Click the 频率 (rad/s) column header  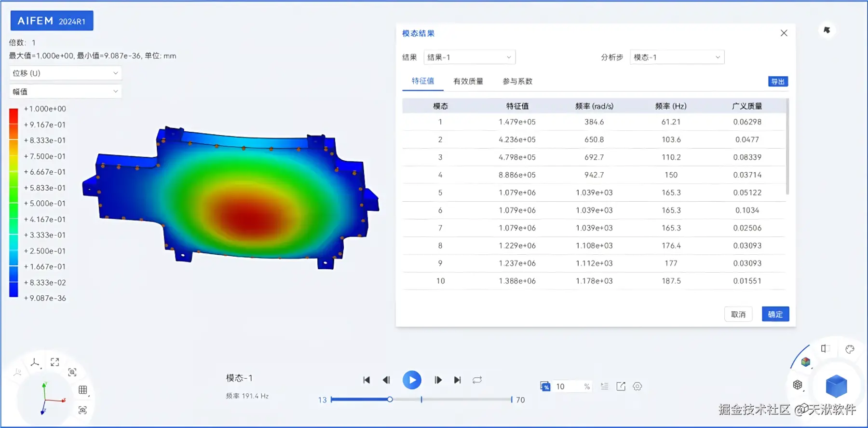pos(594,106)
